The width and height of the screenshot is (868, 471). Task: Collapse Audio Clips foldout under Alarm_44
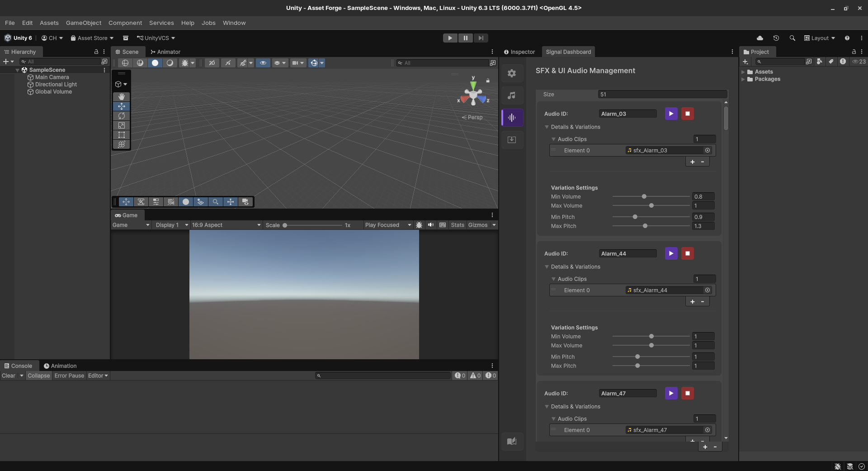[553, 279]
